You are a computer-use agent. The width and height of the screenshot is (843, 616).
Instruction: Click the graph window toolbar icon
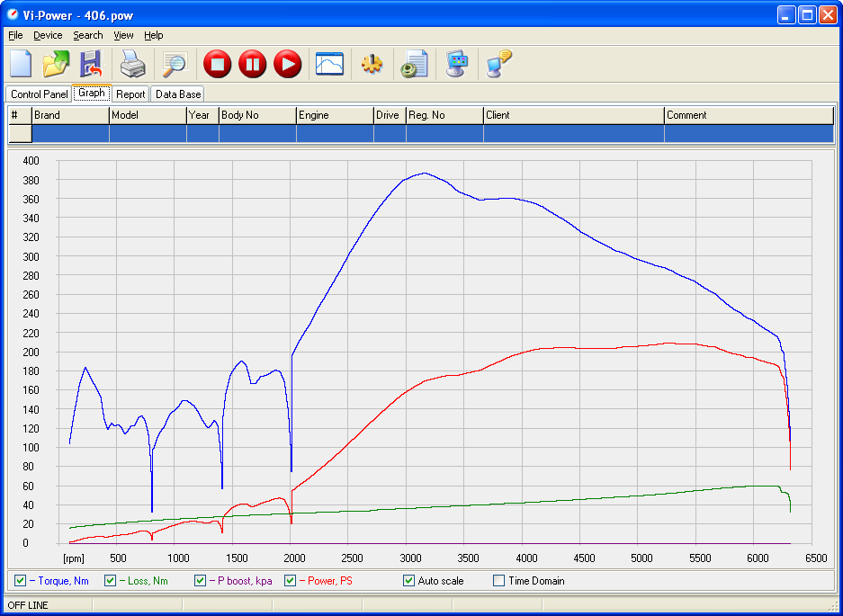[329, 64]
